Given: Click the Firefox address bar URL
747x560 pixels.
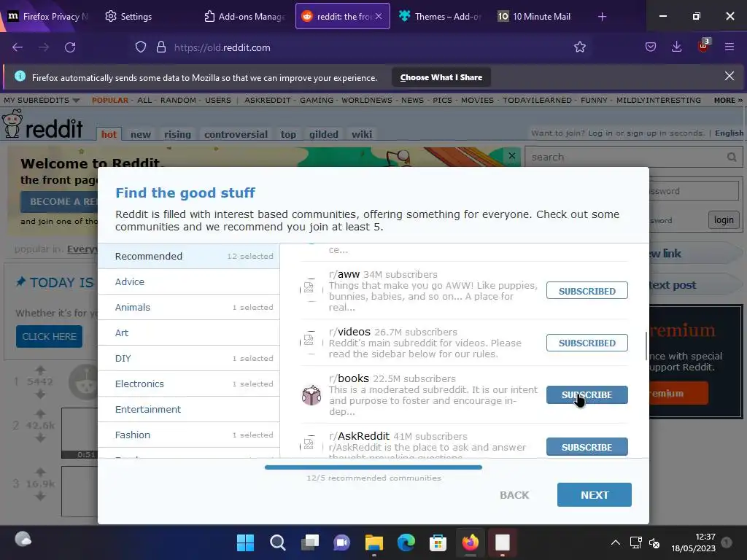Looking at the screenshot, I should [x=222, y=47].
